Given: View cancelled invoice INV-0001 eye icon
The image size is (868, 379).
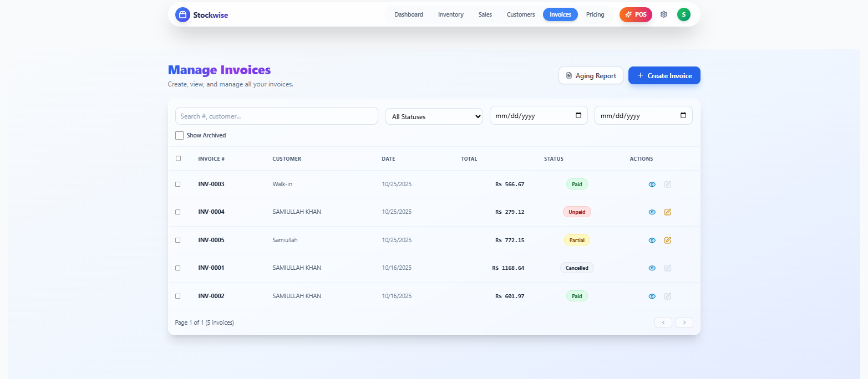Looking at the screenshot, I should (652, 268).
